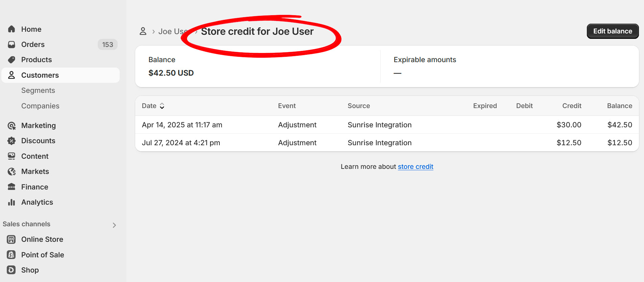Click the Point of Sale icon
The image size is (644, 282).
pyautogui.click(x=11, y=255)
